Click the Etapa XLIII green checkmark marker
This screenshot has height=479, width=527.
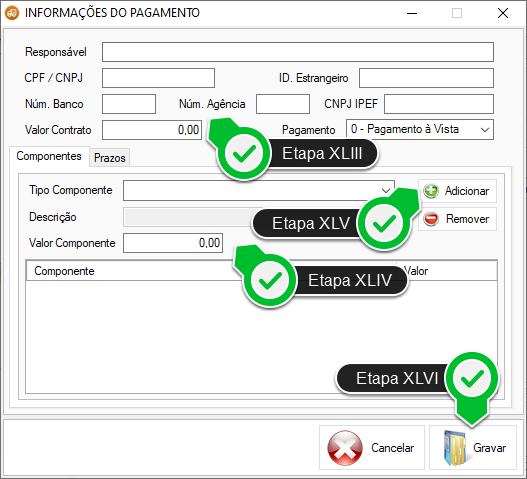point(244,154)
